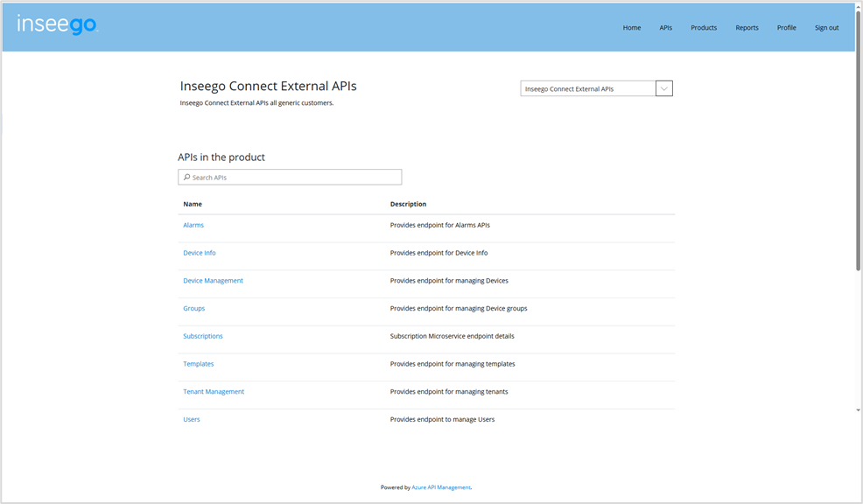Open the Inseego Connect External APIs combo box
The width and height of the screenshot is (863, 504).
coord(587,88)
